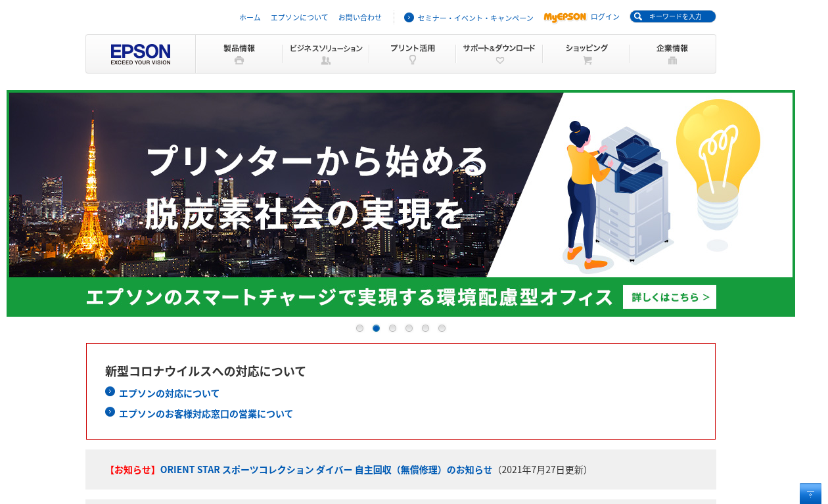Open お問い合わせ link
Screen dimensions: 828x504
[x=360, y=17]
